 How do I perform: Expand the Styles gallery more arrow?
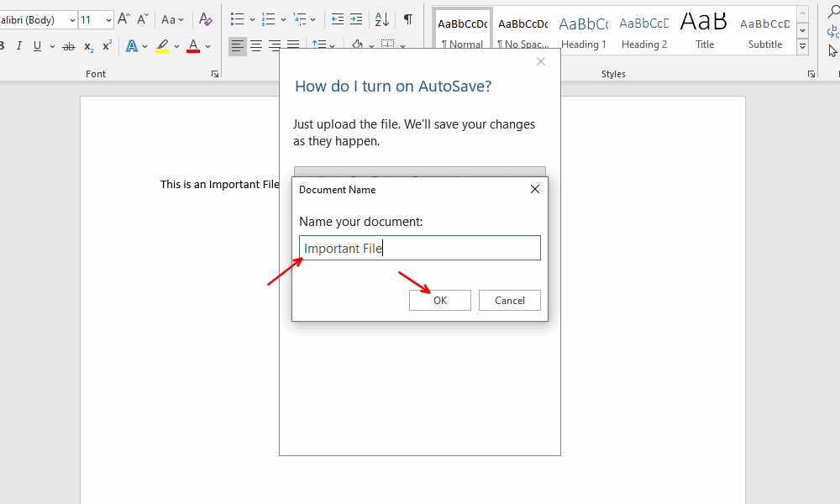[802, 48]
